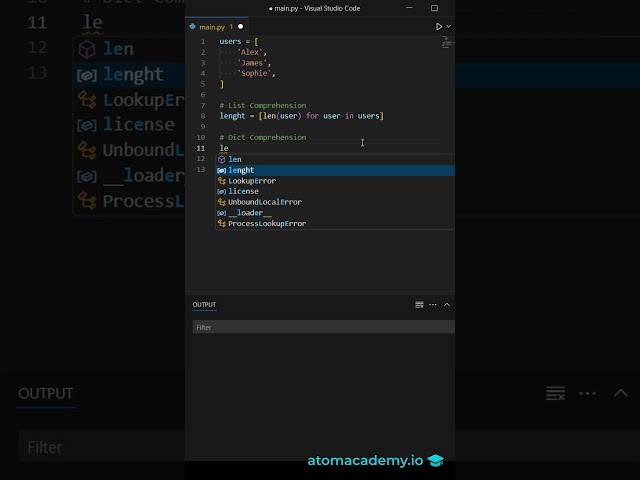Open the OUTPUT panel tab
The height and width of the screenshot is (480, 640).
(204, 305)
